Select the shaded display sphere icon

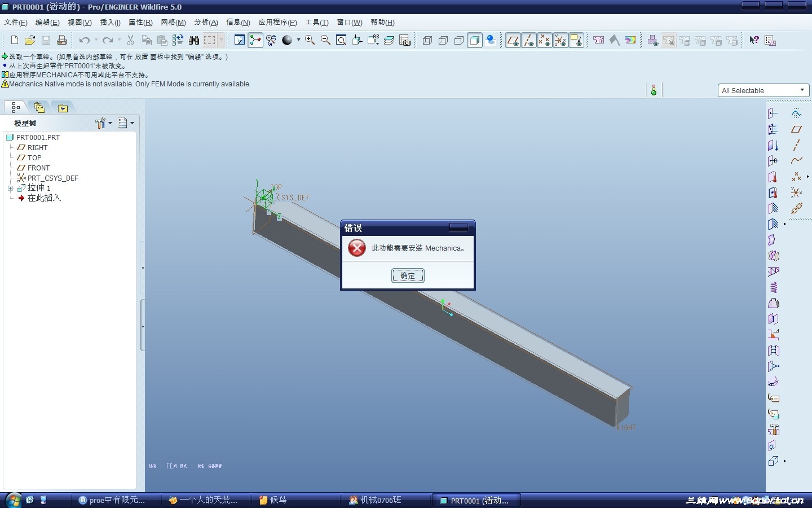coord(287,40)
